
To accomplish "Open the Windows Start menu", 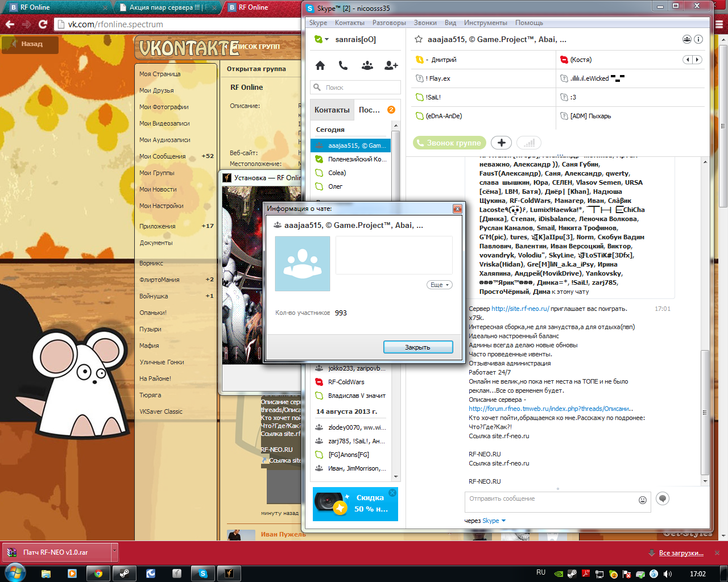I will tap(14, 573).
